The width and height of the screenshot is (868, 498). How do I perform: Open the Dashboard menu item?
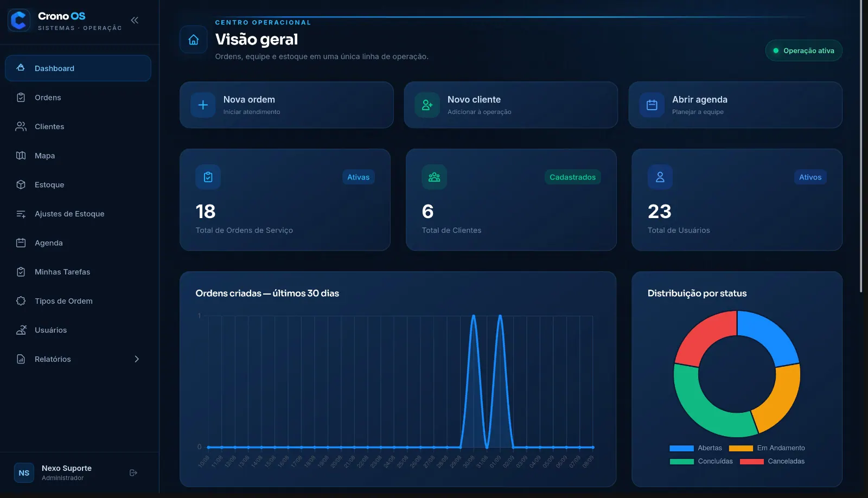point(78,68)
